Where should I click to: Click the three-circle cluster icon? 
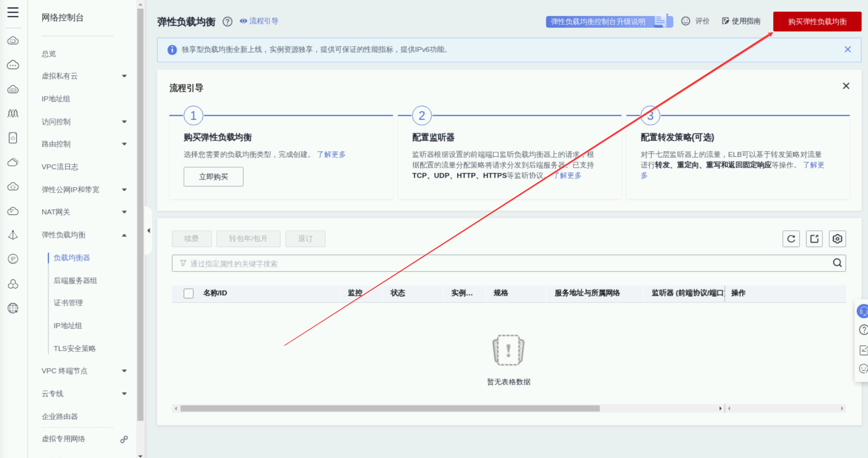point(13,284)
